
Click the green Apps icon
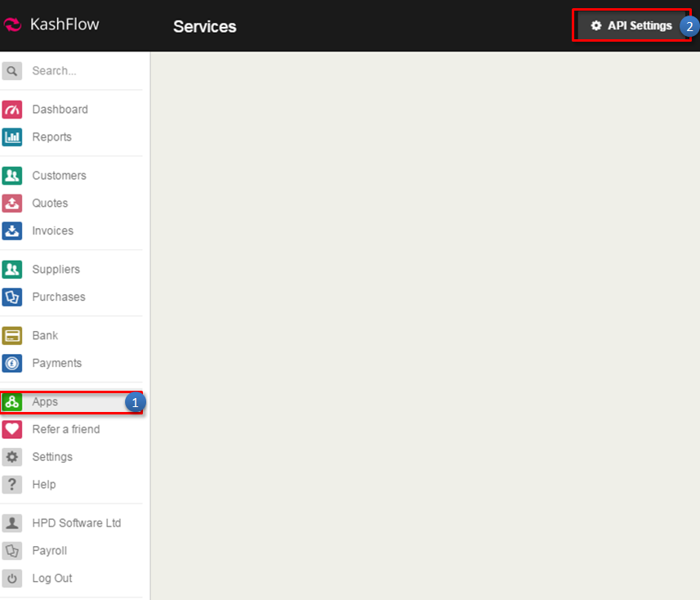(x=12, y=402)
